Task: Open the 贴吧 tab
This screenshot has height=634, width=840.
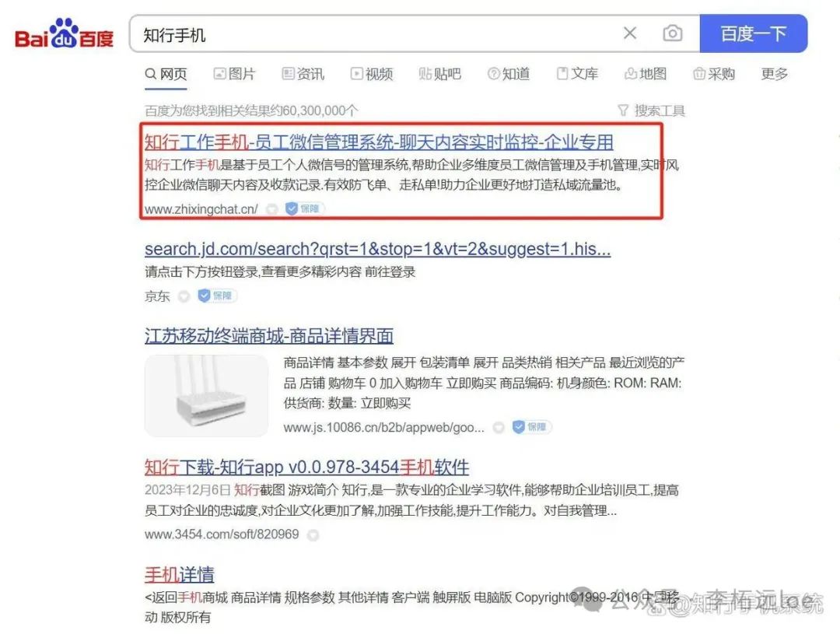Action: [439, 74]
